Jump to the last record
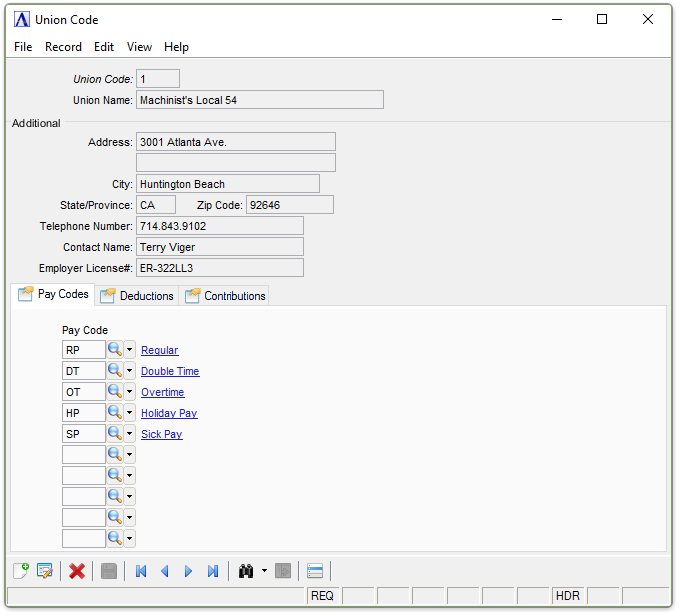 pyautogui.click(x=213, y=571)
